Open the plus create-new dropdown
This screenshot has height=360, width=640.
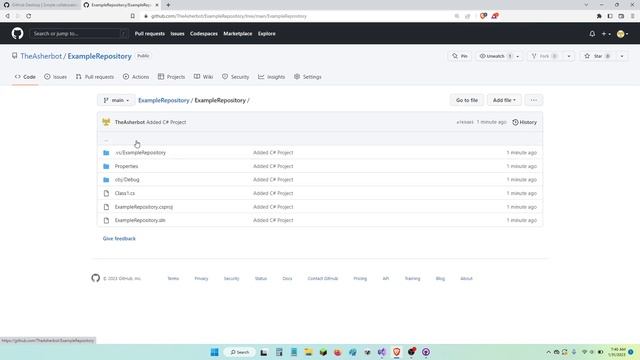click(606, 34)
